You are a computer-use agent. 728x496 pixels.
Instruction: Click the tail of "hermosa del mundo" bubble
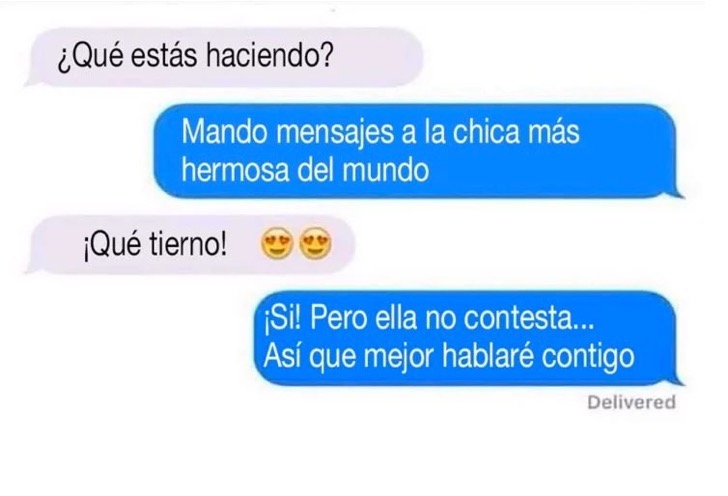point(677,193)
